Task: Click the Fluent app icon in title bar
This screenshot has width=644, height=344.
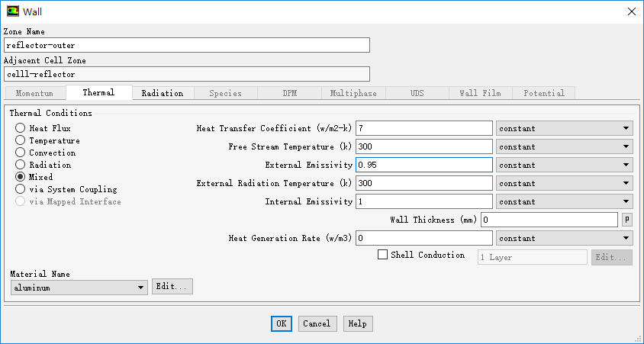Action: click(13, 11)
